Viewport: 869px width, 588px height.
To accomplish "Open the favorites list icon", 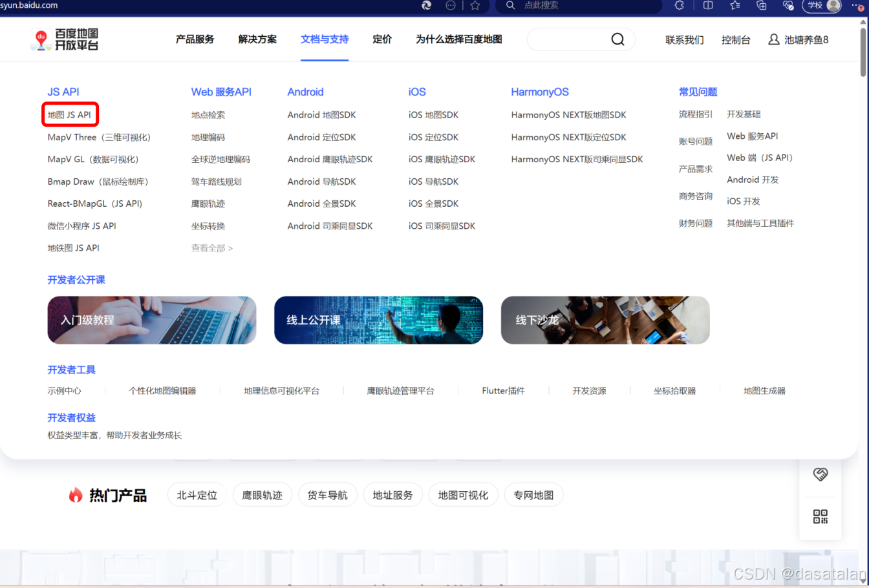I will [735, 5].
